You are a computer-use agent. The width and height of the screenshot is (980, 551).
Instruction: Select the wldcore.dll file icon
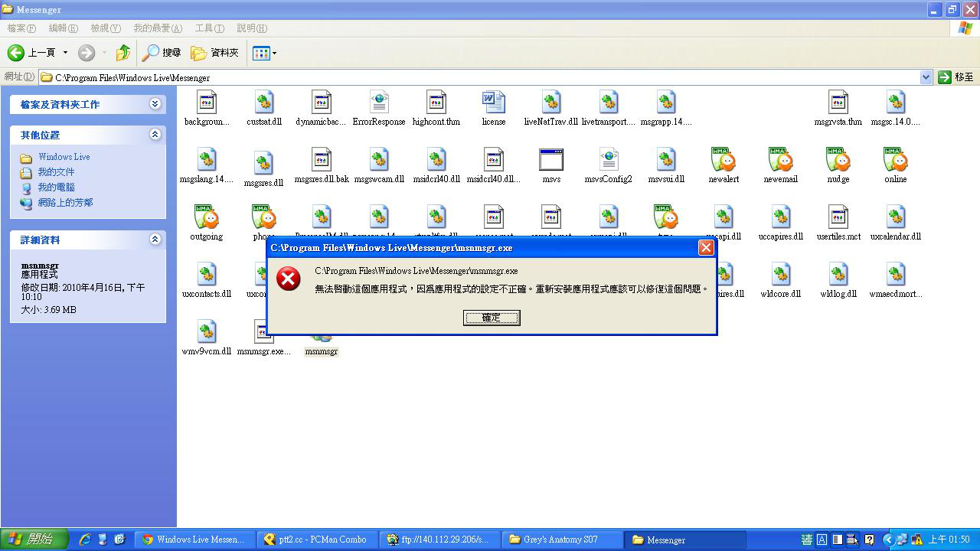pyautogui.click(x=781, y=274)
